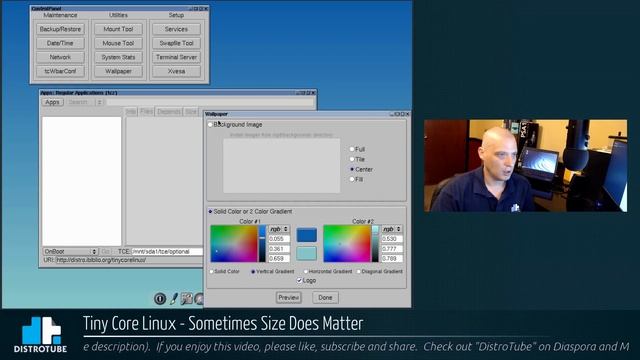Click the URI field in Apps window
640x360 pixels.
pyautogui.click(x=129, y=260)
